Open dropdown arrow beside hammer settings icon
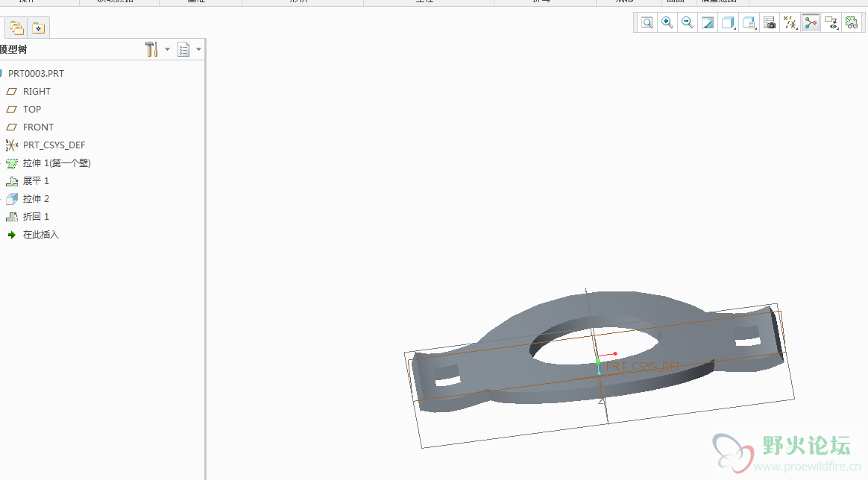 tap(167, 49)
